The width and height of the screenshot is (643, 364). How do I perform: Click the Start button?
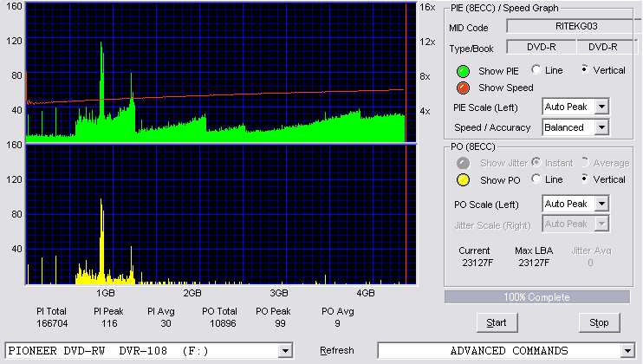click(497, 323)
